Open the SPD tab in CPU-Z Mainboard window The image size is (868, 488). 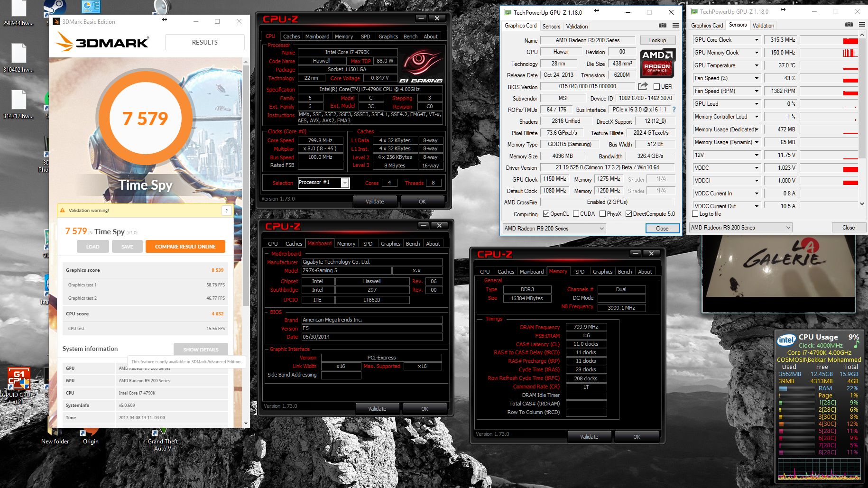pos(368,244)
